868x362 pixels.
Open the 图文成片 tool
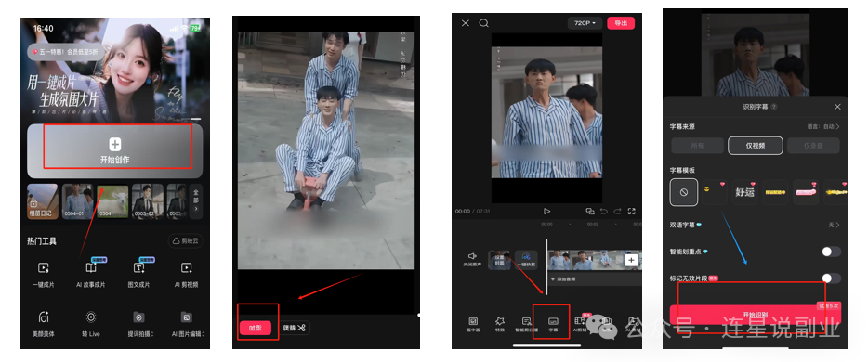click(x=138, y=275)
